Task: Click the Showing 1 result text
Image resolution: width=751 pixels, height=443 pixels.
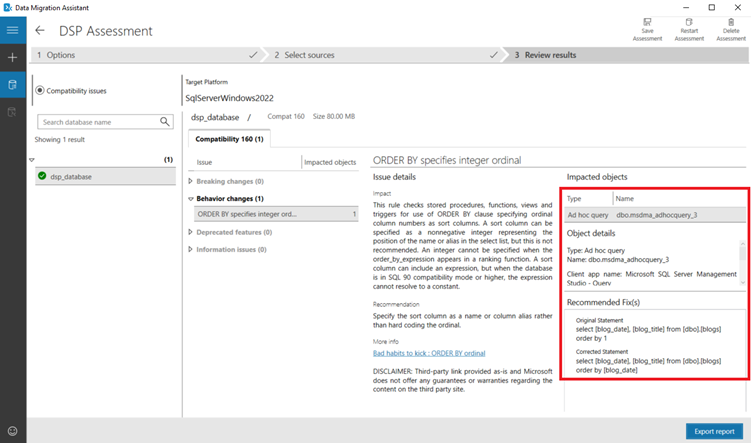Action: click(59, 139)
